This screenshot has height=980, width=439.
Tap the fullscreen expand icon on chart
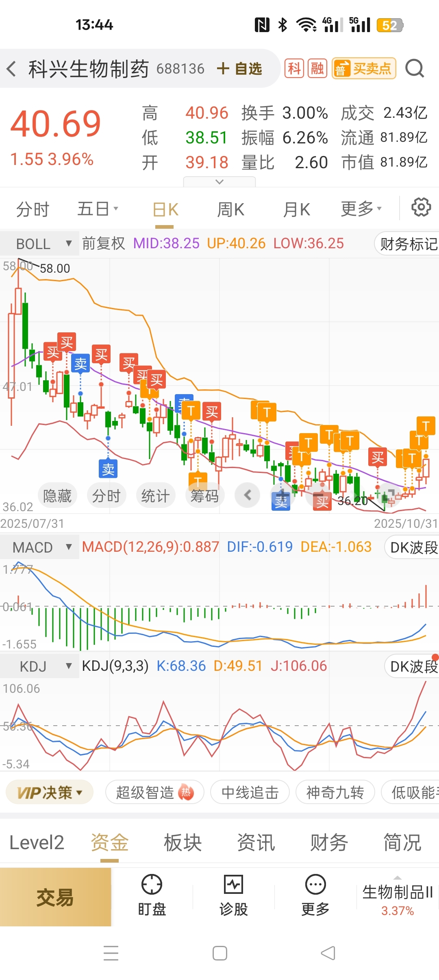click(389, 495)
